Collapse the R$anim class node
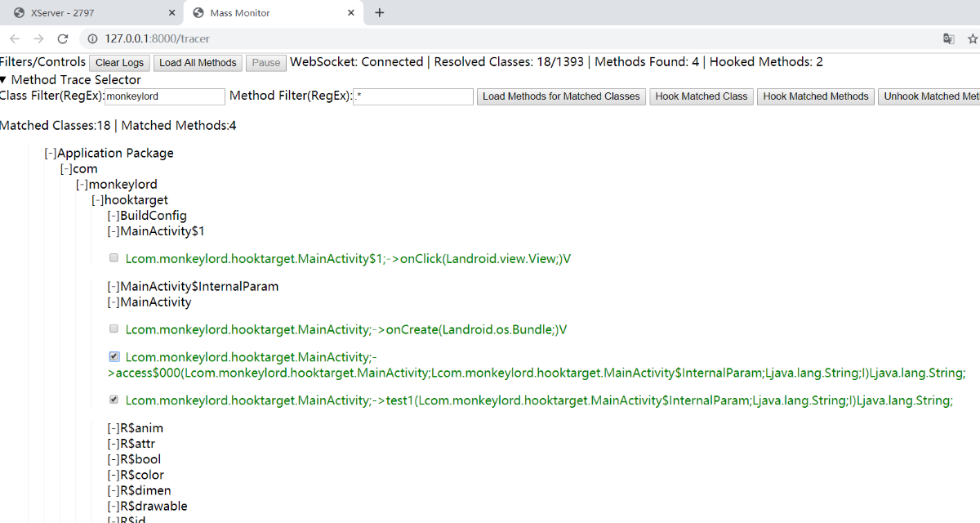 coord(114,428)
